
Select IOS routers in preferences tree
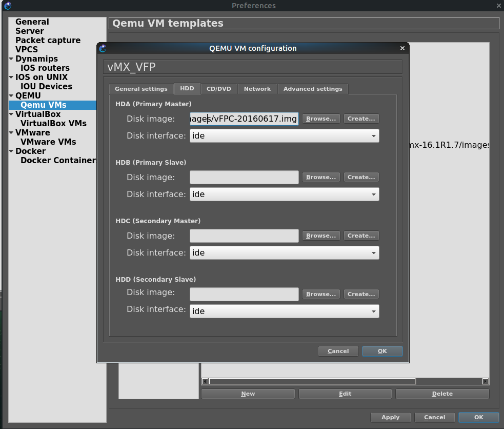click(45, 68)
